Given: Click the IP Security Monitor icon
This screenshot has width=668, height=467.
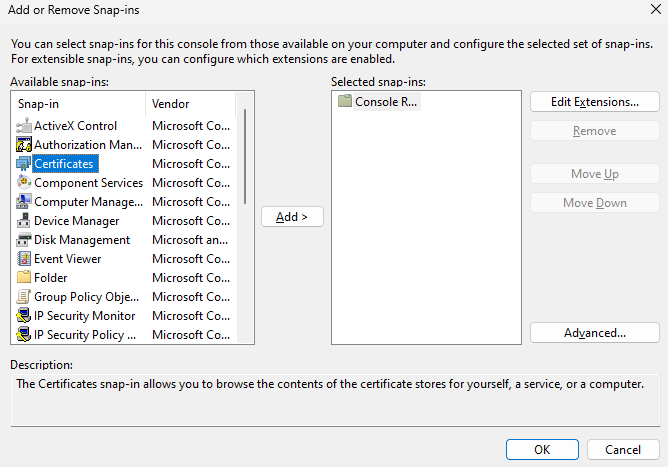Looking at the screenshot, I should (x=24, y=316).
